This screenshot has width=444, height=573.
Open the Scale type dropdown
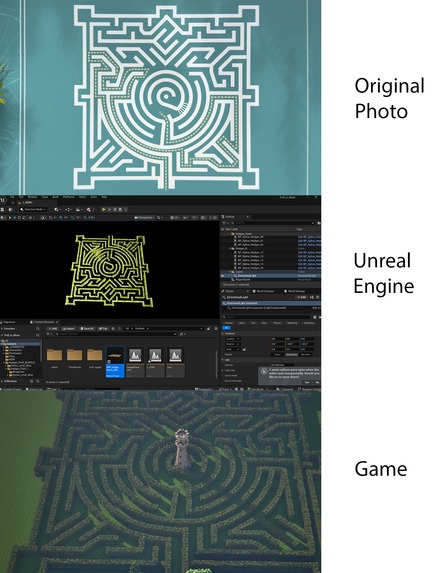click(233, 349)
